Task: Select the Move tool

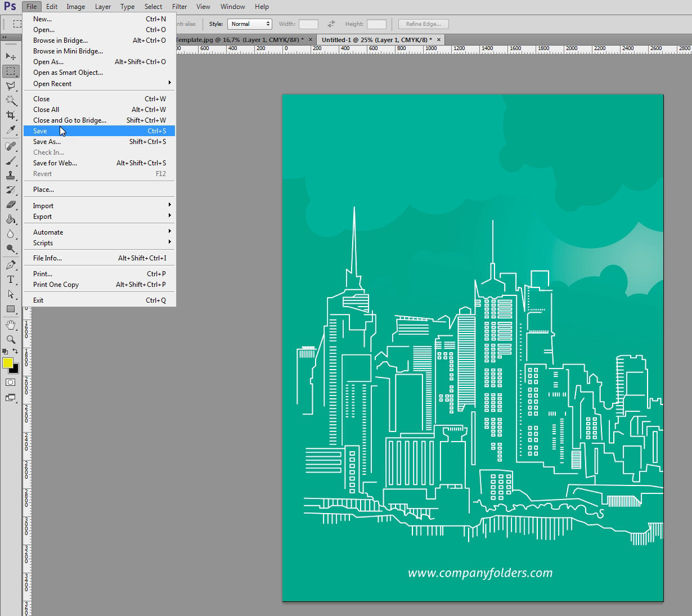Action: 11,56
